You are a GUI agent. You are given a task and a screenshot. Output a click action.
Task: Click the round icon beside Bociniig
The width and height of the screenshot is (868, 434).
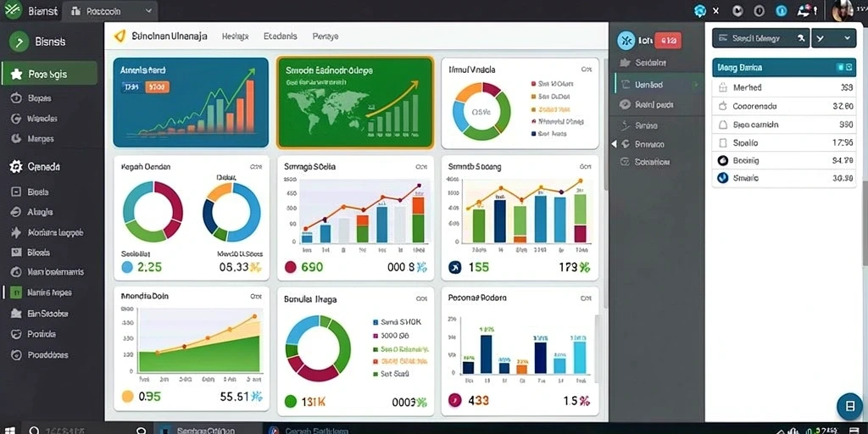point(722,160)
